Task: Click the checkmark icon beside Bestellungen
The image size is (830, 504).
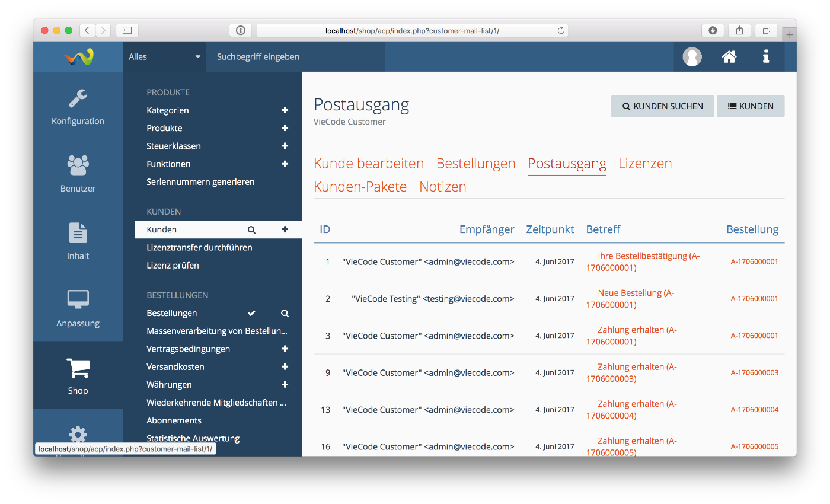Action: pyautogui.click(x=251, y=313)
